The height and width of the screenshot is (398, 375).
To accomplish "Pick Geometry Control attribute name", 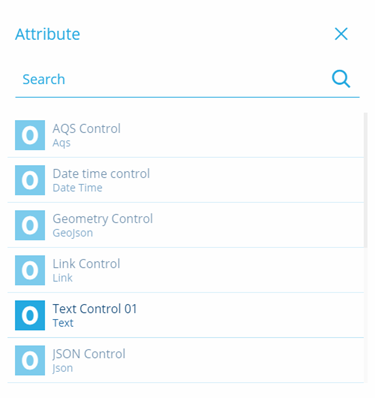I will pos(103,219).
